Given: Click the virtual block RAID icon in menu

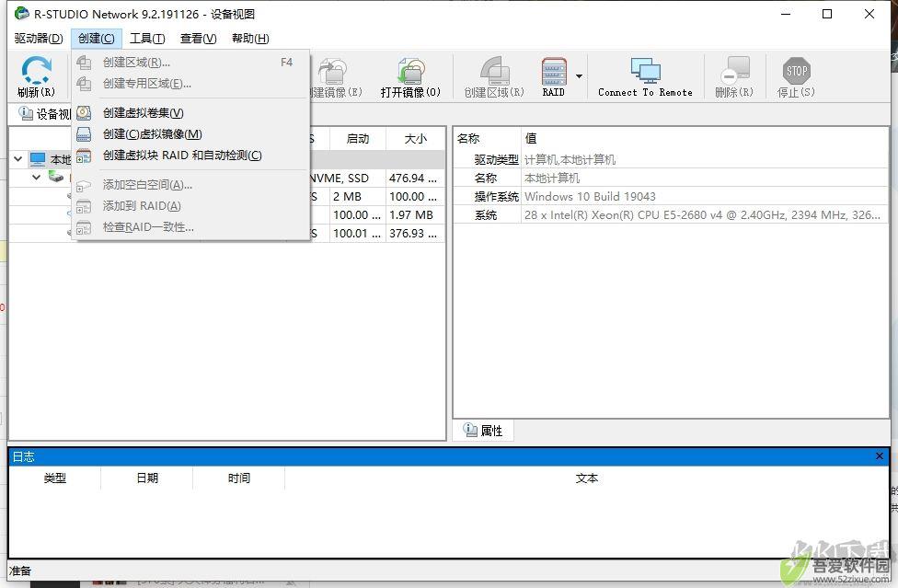Looking at the screenshot, I should (x=84, y=156).
